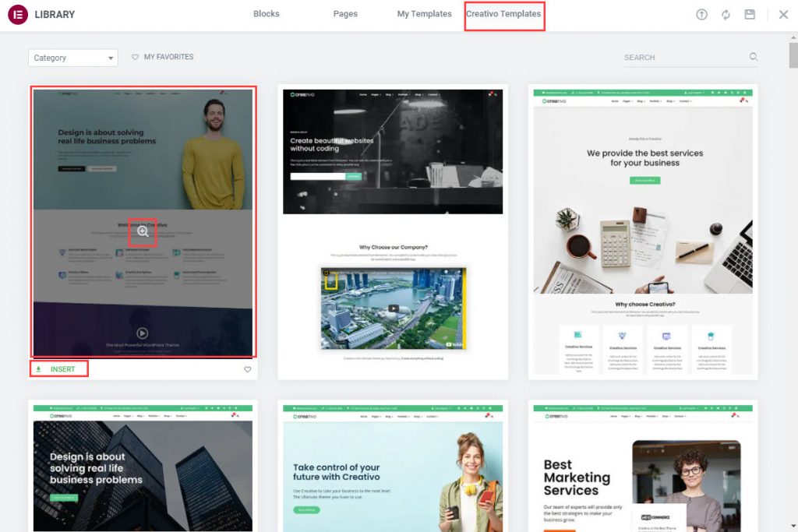Click the sync library icon
Viewport: 798px width, 532px height.
(726, 14)
